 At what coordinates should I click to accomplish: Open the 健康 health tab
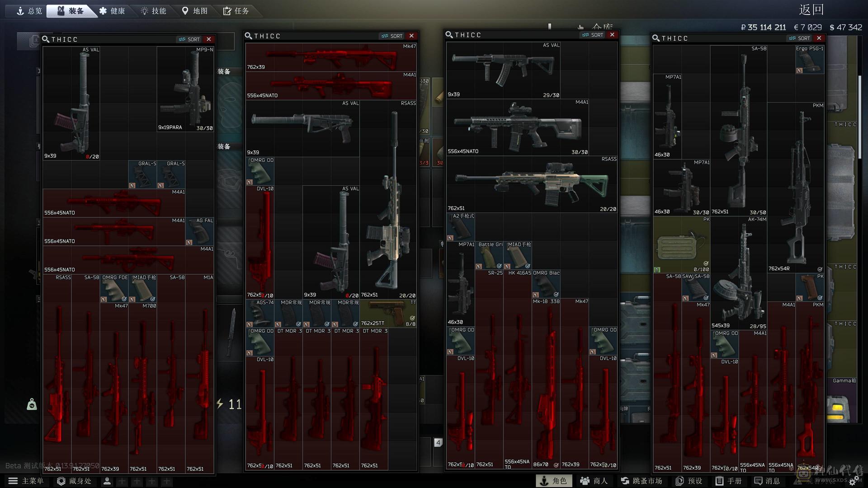(x=112, y=11)
